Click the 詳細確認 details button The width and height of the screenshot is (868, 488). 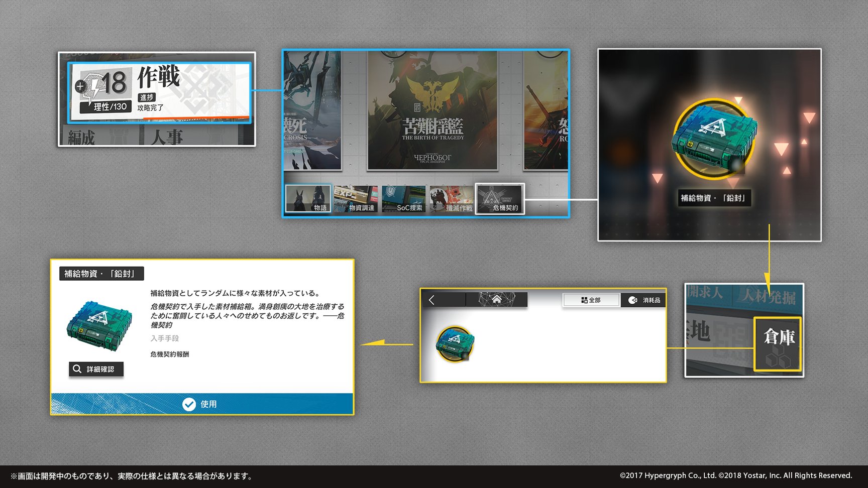coord(96,369)
